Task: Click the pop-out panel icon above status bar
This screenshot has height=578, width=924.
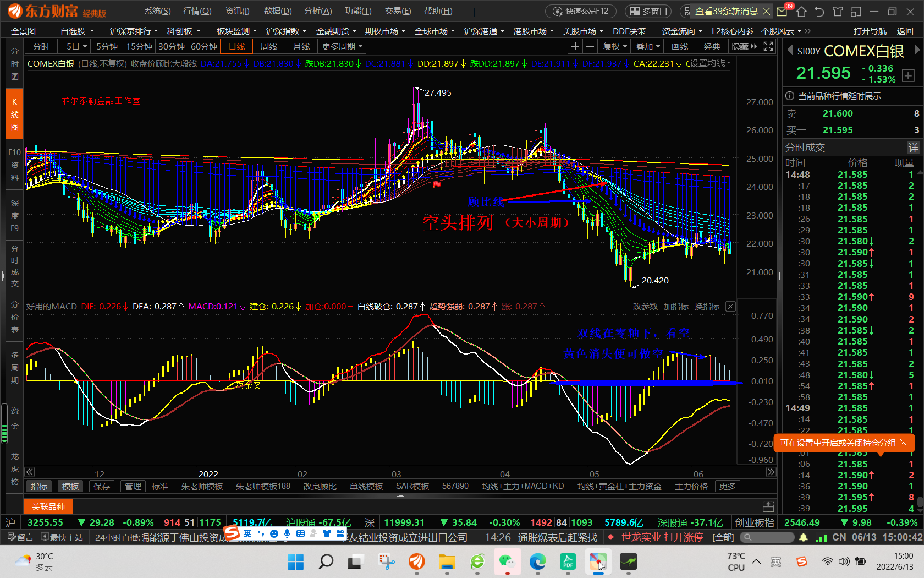Action: pyautogui.click(x=768, y=506)
